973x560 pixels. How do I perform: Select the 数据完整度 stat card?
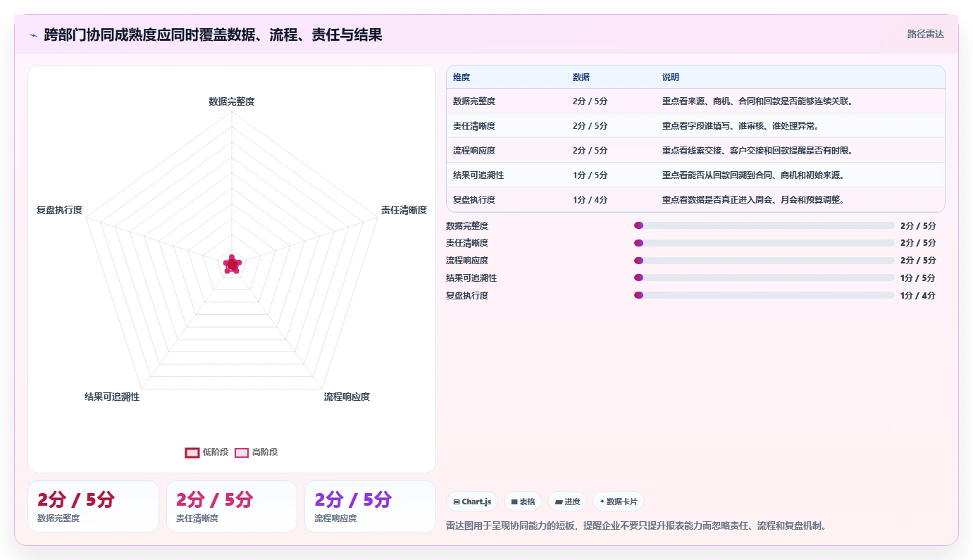click(x=93, y=506)
